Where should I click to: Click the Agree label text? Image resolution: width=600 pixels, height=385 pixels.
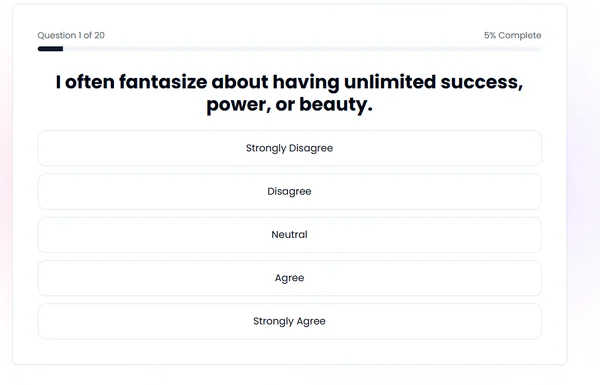(289, 278)
